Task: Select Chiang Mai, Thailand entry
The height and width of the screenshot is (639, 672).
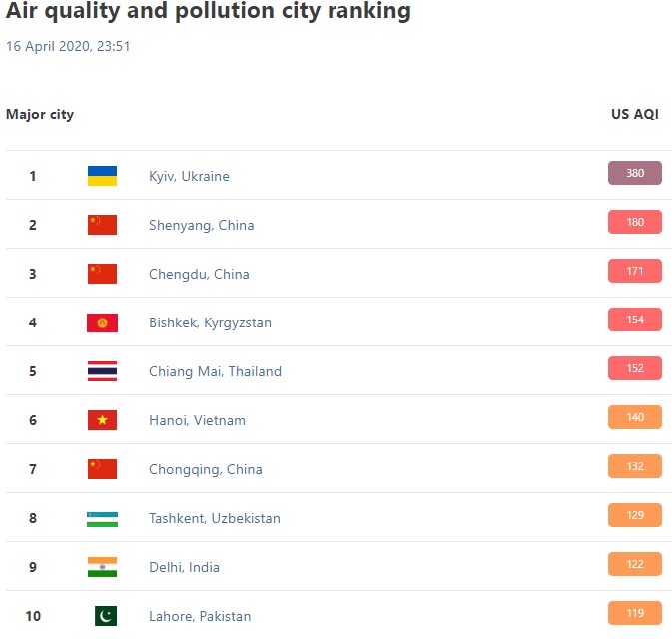Action: [215, 371]
